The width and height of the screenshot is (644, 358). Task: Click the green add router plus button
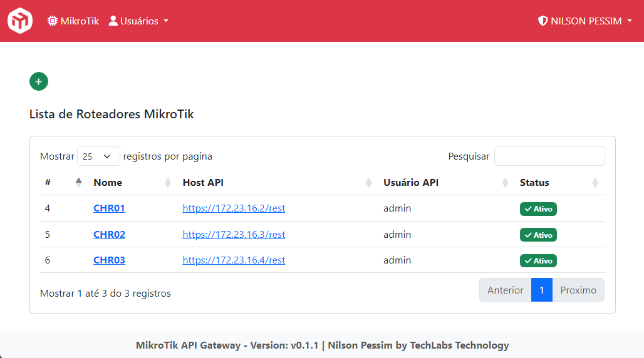[x=39, y=81]
